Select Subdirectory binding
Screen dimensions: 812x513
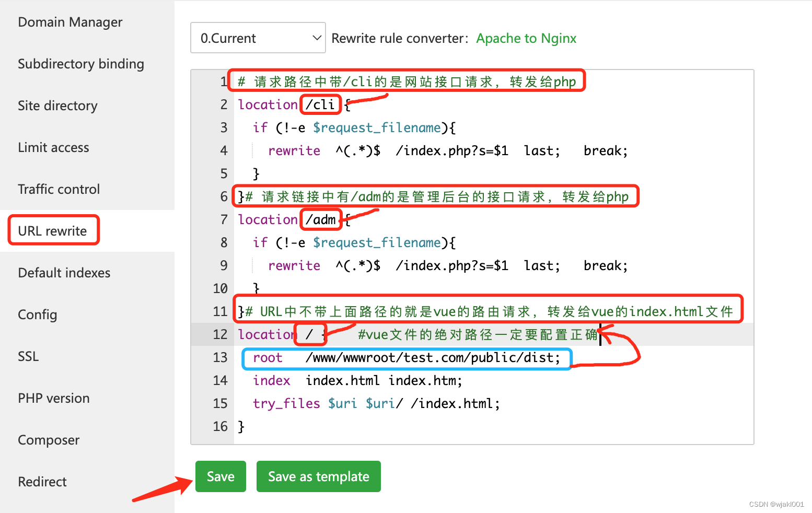point(81,64)
